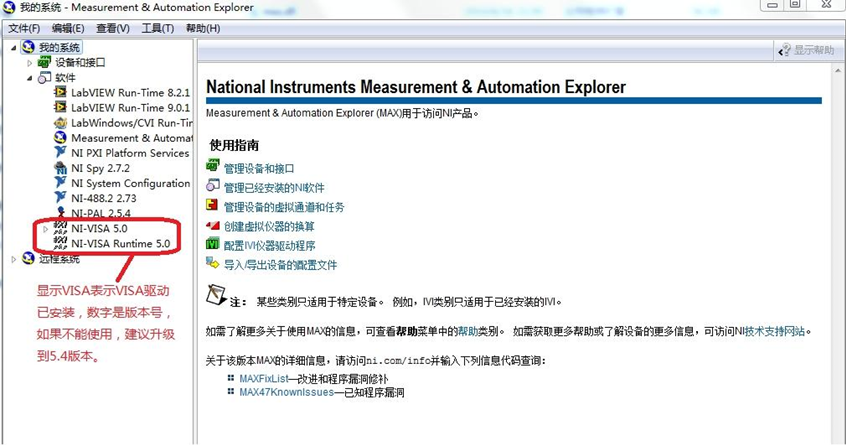This screenshot has height=445, width=846.
Task: Click the 我的系统 globe icon in tree
Action: coord(28,47)
